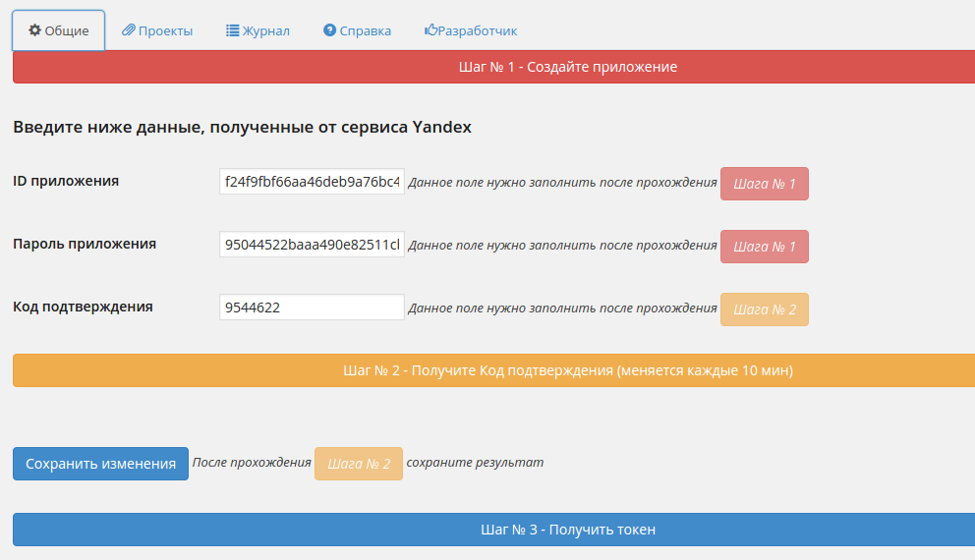Open the Журнал tab

(x=265, y=30)
